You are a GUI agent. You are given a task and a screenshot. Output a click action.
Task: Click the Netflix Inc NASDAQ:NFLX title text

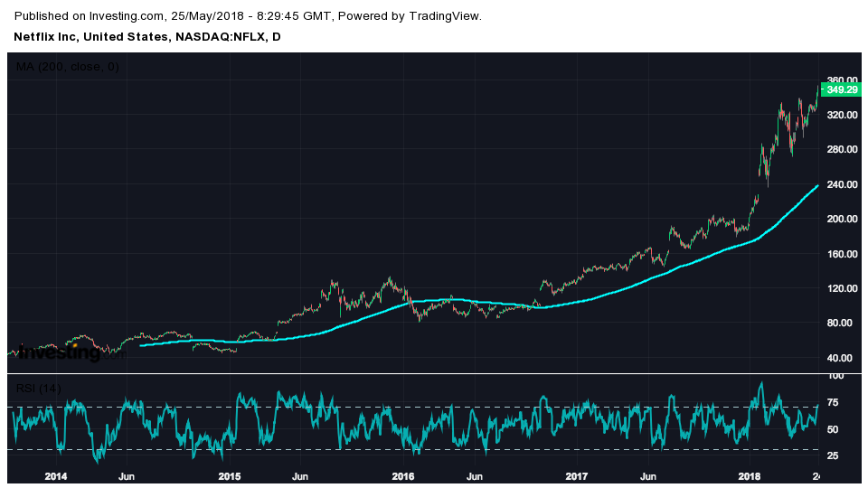click(x=147, y=37)
